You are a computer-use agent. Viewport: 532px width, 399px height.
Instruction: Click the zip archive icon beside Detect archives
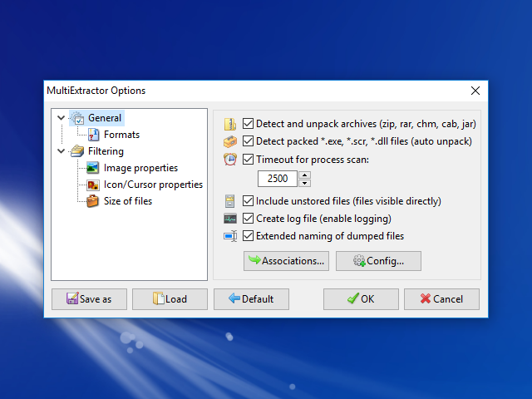coord(230,124)
